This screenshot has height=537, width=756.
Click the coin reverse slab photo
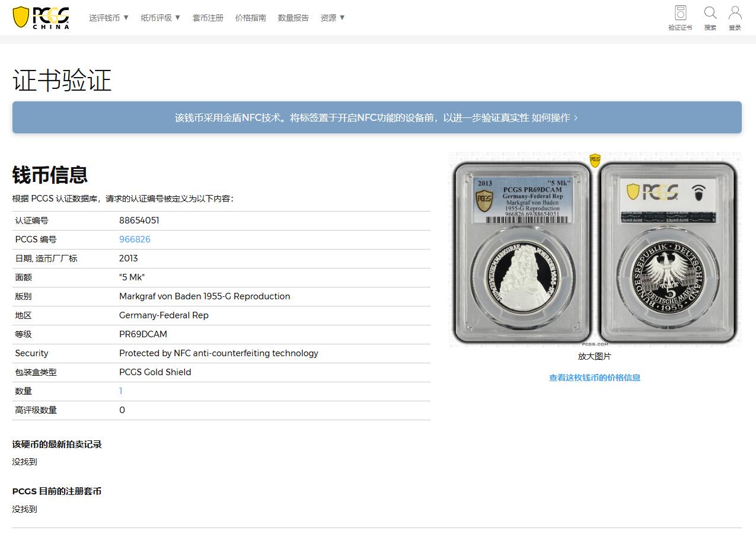(x=668, y=253)
